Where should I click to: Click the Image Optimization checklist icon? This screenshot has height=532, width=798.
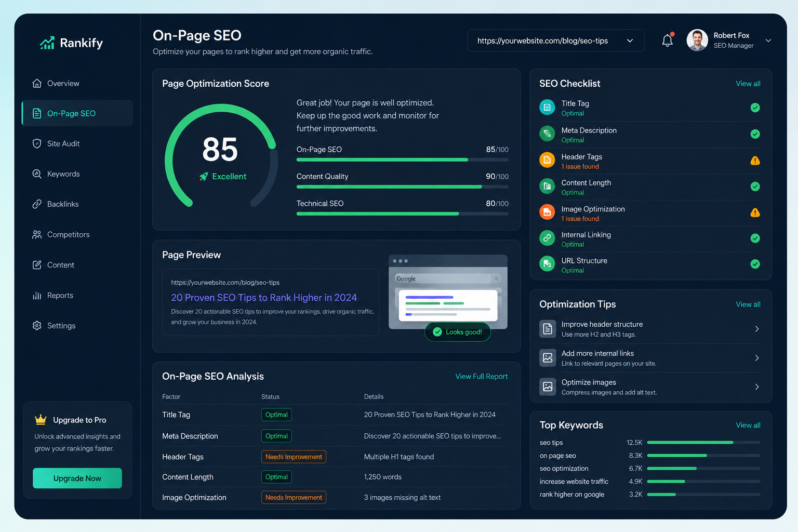pyautogui.click(x=547, y=212)
